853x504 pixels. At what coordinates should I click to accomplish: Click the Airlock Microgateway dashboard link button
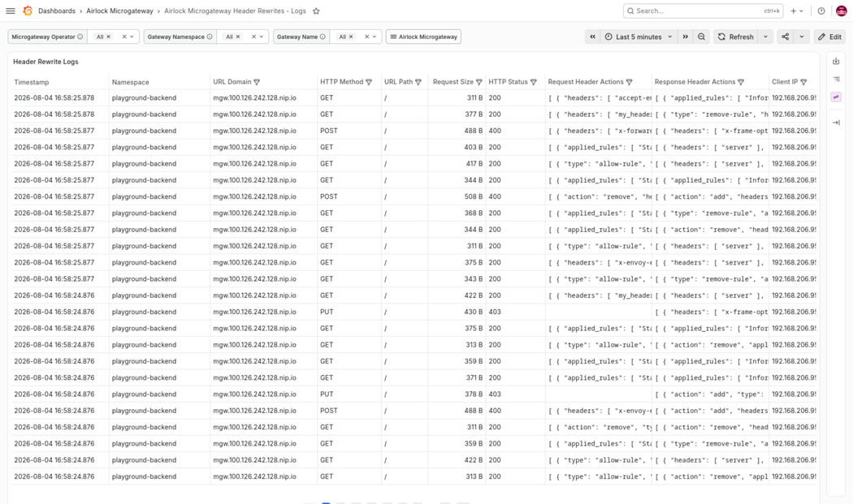pyautogui.click(x=423, y=37)
